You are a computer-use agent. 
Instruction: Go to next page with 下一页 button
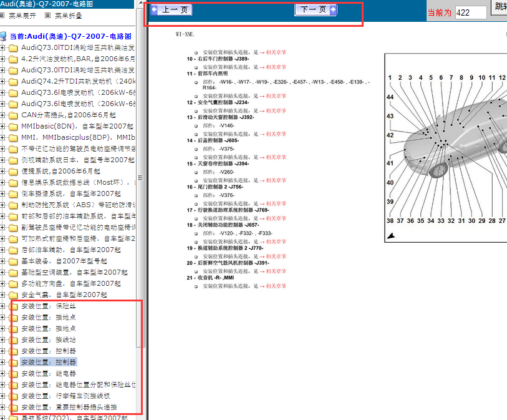coord(316,10)
